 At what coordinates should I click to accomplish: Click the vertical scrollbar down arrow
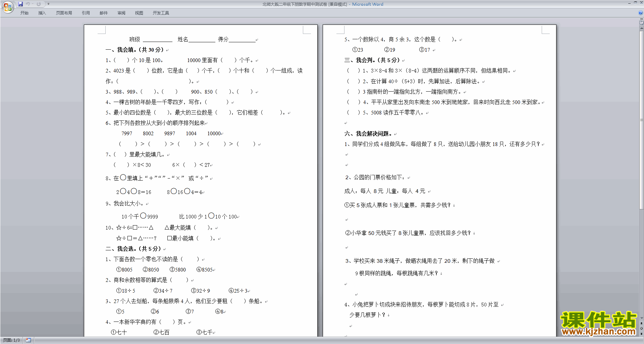pos(641,318)
